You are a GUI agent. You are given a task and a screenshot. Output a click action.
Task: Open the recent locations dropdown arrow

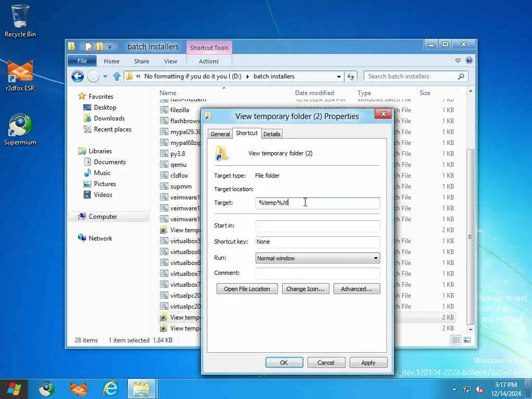click(105, 77)
